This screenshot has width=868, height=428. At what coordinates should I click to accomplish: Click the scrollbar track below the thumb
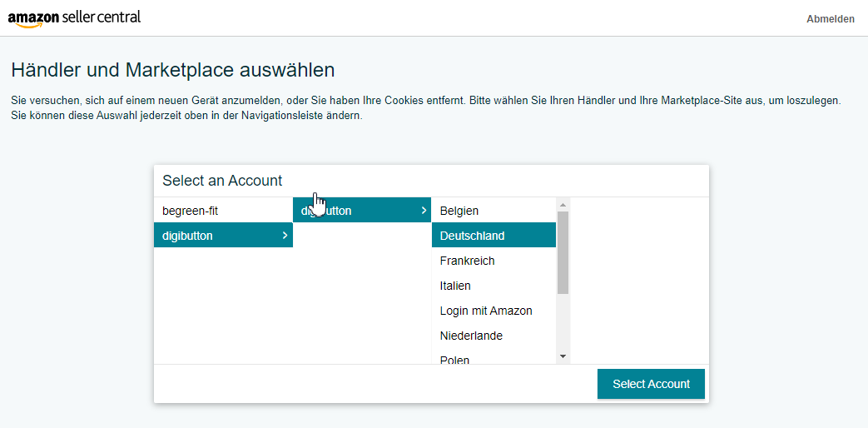click(563, 321)
